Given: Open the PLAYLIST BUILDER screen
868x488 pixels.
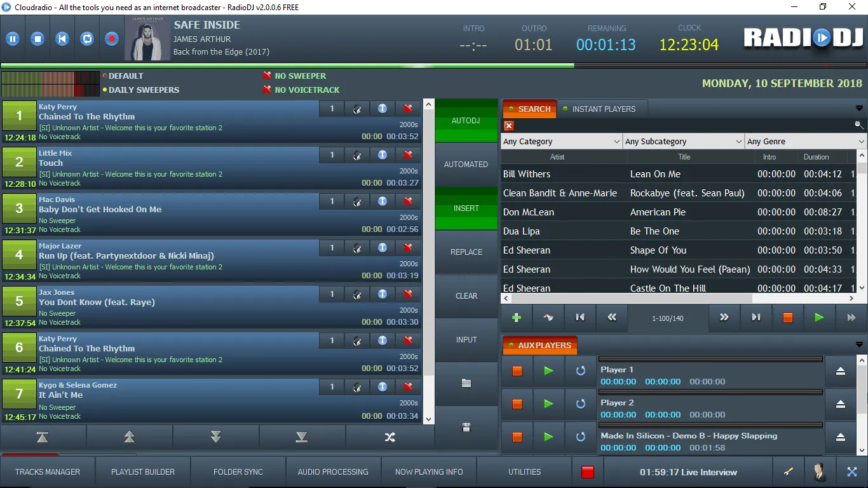Looking at the screenshot, I should [x=143, y=471].
